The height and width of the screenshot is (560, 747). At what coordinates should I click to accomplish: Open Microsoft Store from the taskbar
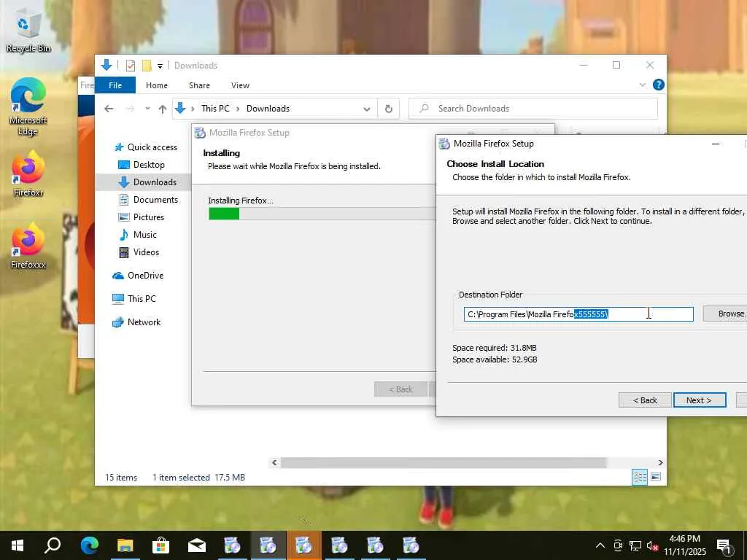(160, 545)
